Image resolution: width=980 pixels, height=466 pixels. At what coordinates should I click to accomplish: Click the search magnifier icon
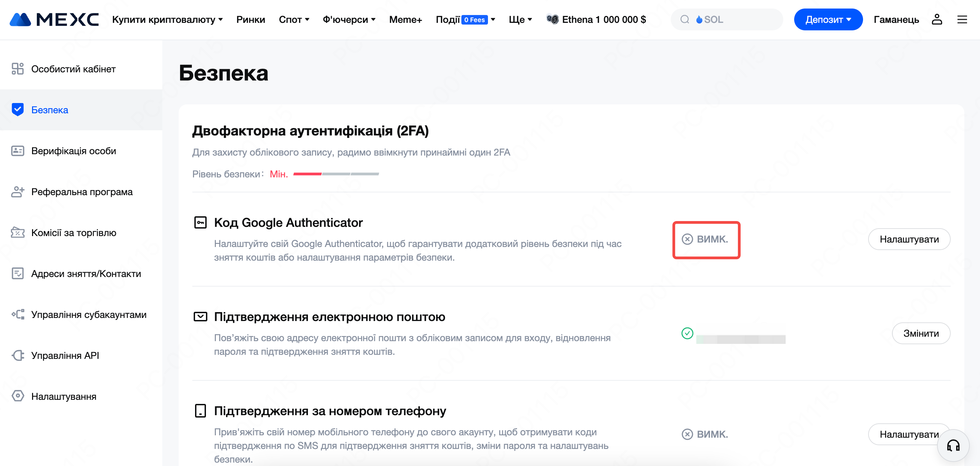(684, 19)
